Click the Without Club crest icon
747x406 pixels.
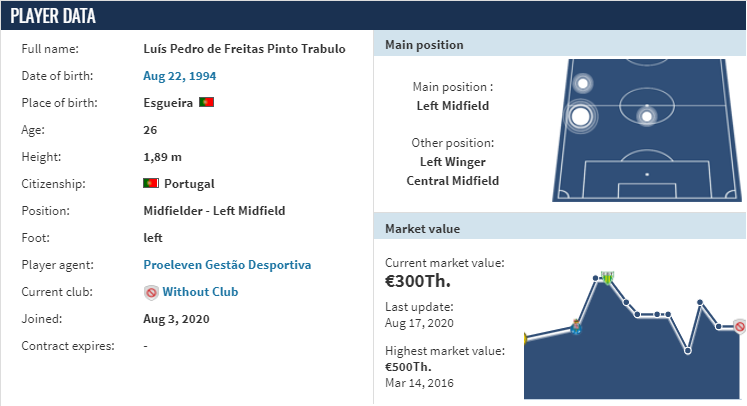pyautogui.click(x=151, y=292)
